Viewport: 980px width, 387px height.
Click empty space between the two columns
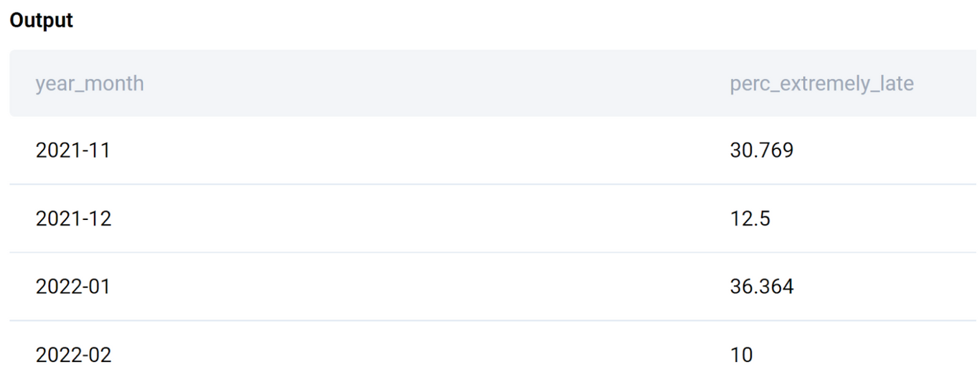pos(423,219)
